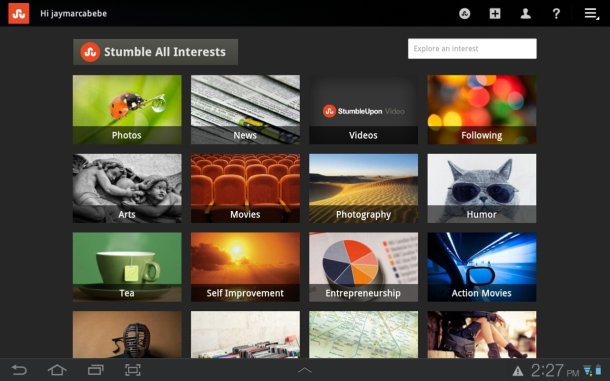Tap the Android back arrow icon

click(19, 370)
